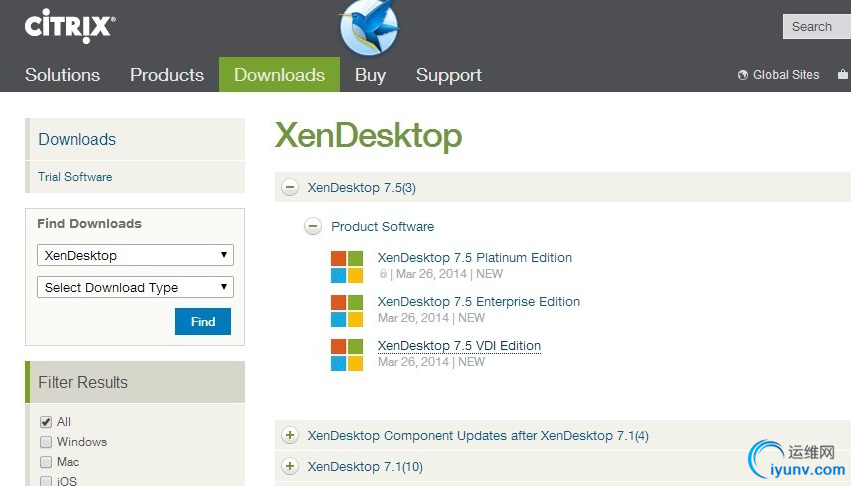This screenshot has width=851, height=486.
Task: Open the Solutions menu
Action: click(x=62, y=75)
